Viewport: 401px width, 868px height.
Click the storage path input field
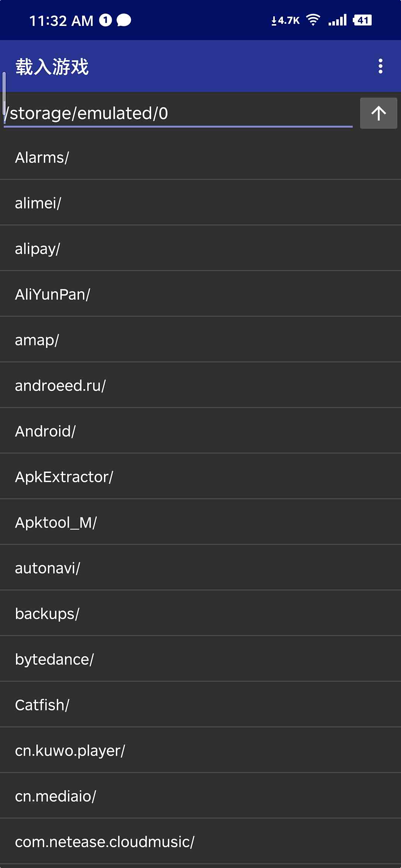click(x=178, y=114)
